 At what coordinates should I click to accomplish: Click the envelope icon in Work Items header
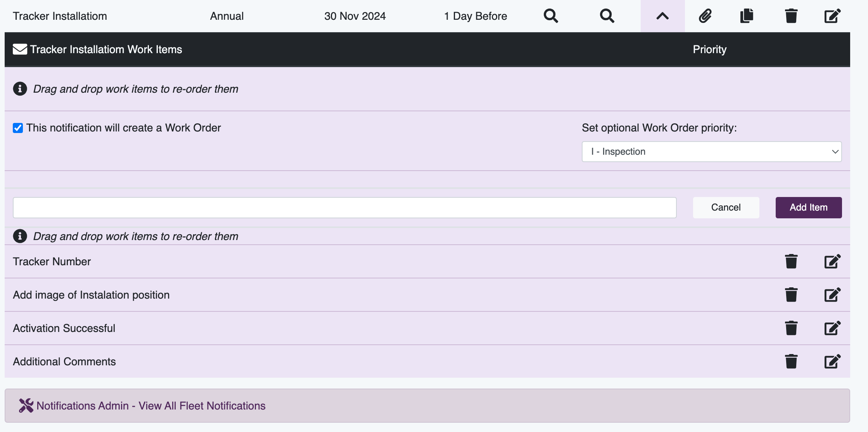point(20,49)
